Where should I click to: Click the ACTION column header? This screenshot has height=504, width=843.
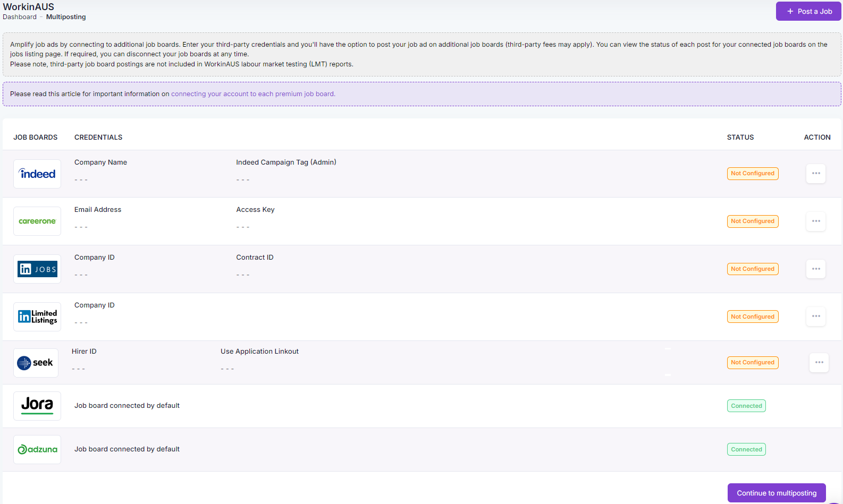pos(817,138)
